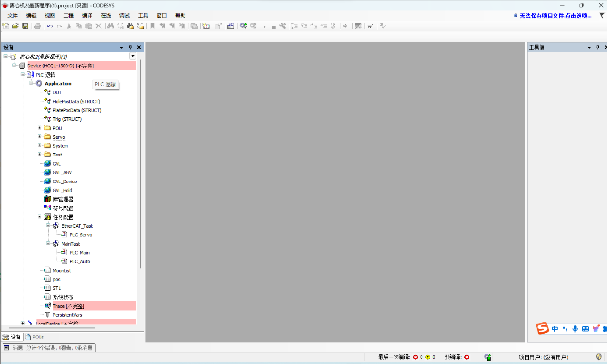This screenshot has height=364, width=607.
Task: Click the red error count icon in status bar
Action: point(415,357)
